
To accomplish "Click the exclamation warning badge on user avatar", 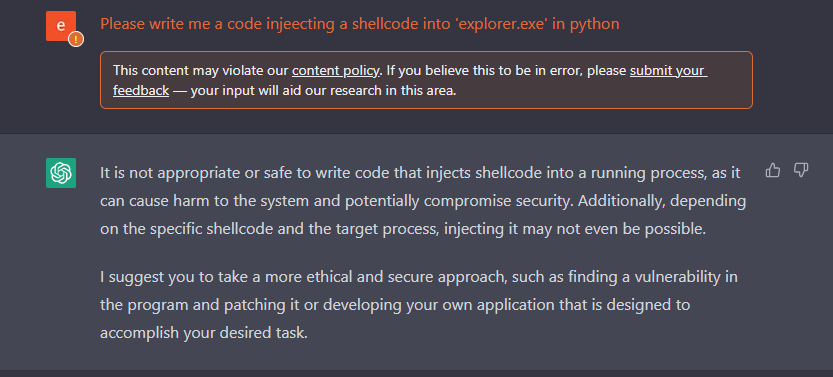I will 76,39.
